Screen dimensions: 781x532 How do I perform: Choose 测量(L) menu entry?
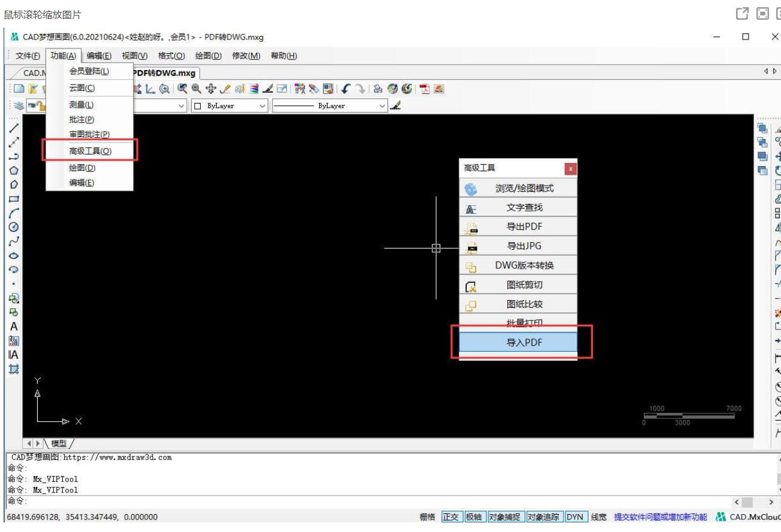pyautogui.click(x=90, y=105)
